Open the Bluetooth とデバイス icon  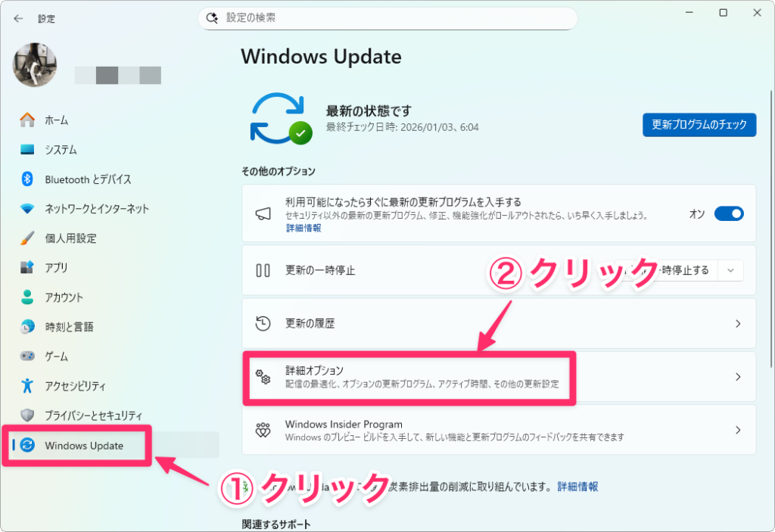coord(27,179)
